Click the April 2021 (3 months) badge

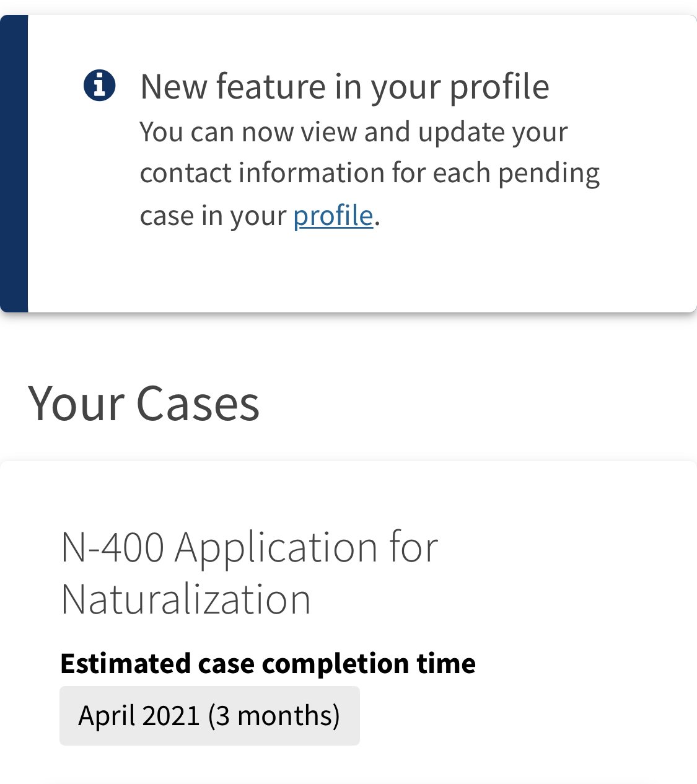coord(209,715)
